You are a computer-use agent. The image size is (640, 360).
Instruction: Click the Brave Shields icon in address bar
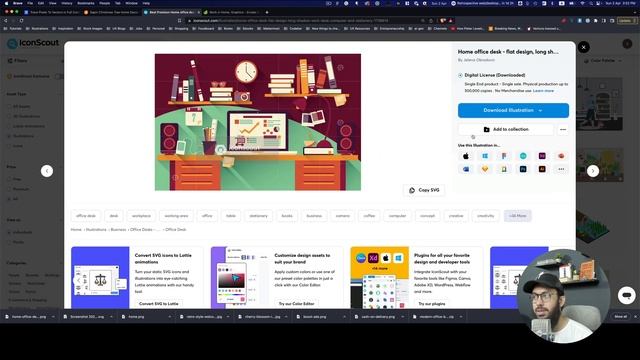443,20
